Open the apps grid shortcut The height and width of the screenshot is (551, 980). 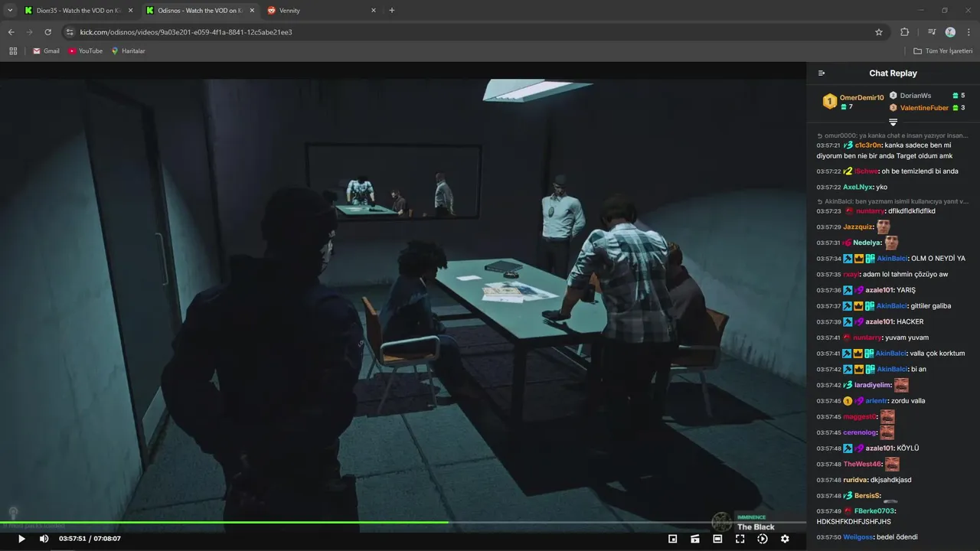tap(13, 51)
